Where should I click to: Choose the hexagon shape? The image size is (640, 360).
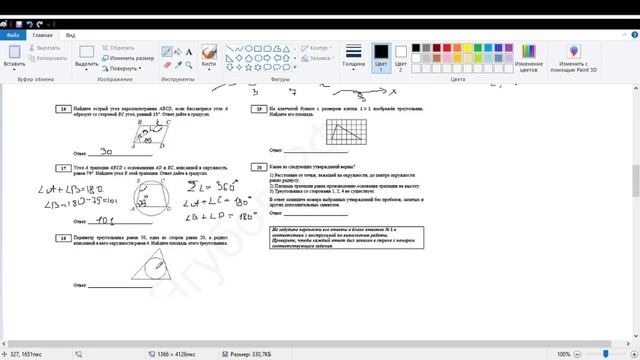(x=258, y=58)
